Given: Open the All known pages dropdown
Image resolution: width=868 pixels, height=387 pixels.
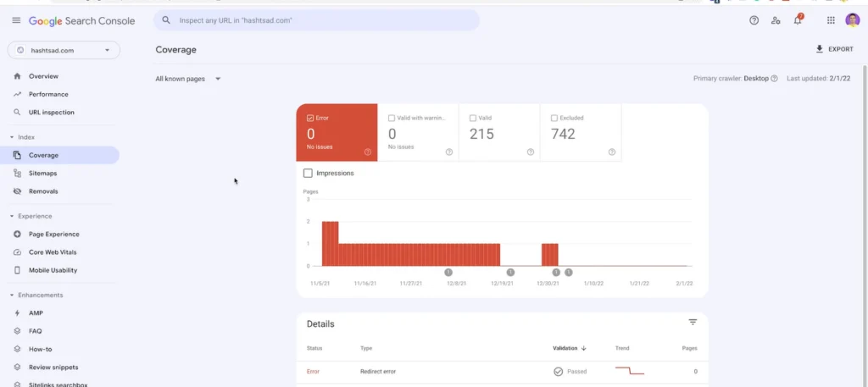Looking at the screenshot, I should tap(187, 79).
